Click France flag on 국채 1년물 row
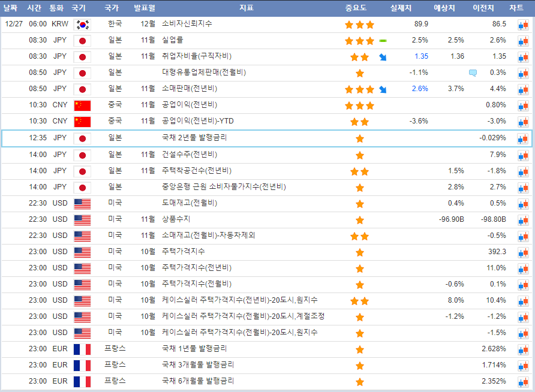535x392 pixels. click(x=82, y=349)
